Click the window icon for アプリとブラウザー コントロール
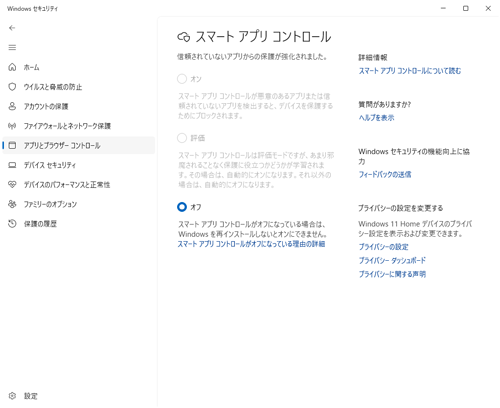500x408 pixels. (x=12, y=145)
